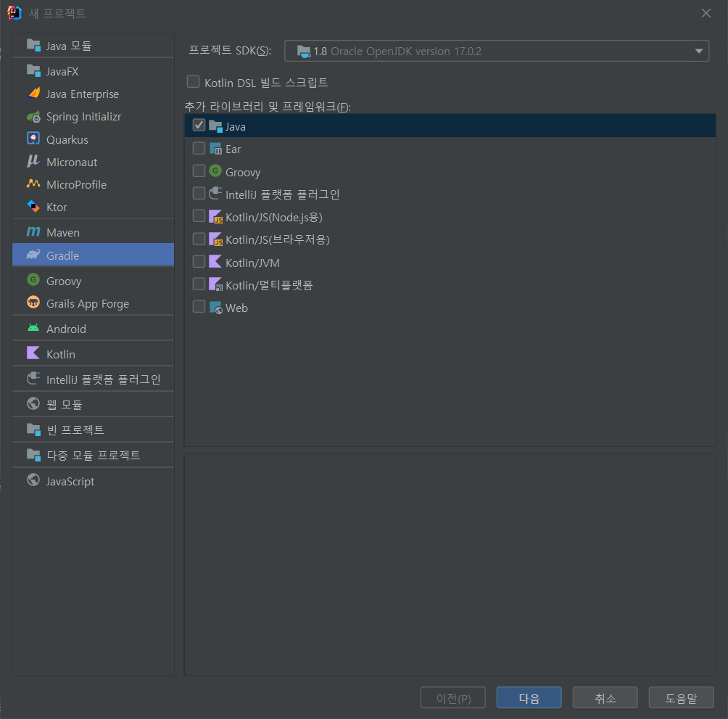Screen dimensions: 728x719
Task: Click the Ear framework icon in the list
Action: point(215,149)
